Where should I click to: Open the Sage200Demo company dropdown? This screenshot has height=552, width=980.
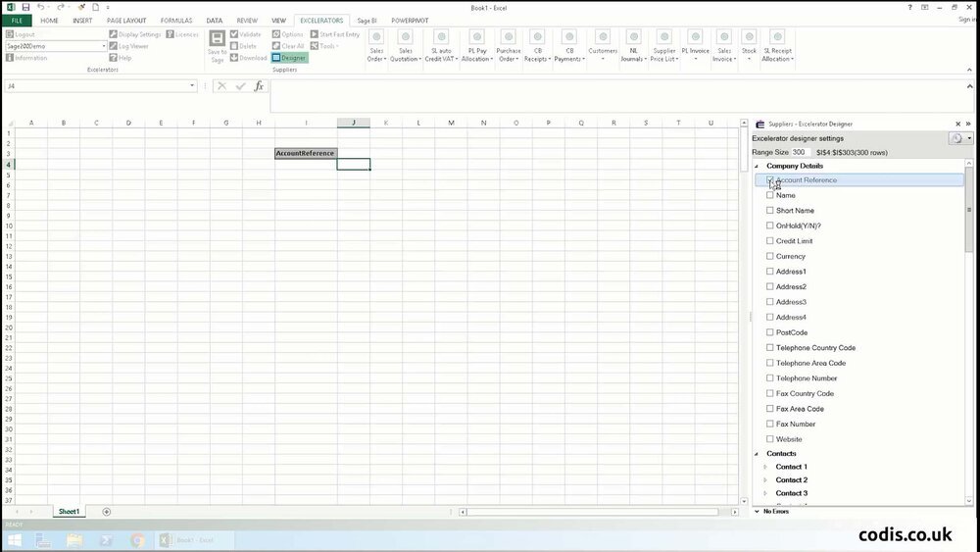click(103, 46)
